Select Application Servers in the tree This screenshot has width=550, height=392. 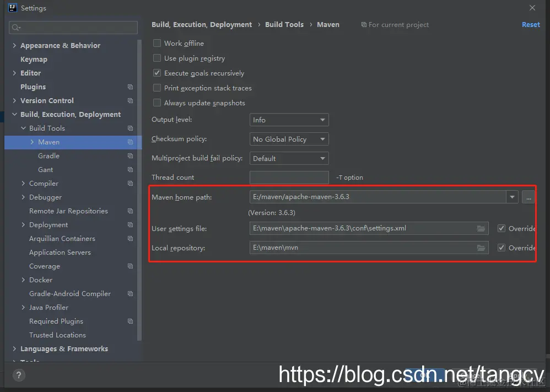point(60,253)
